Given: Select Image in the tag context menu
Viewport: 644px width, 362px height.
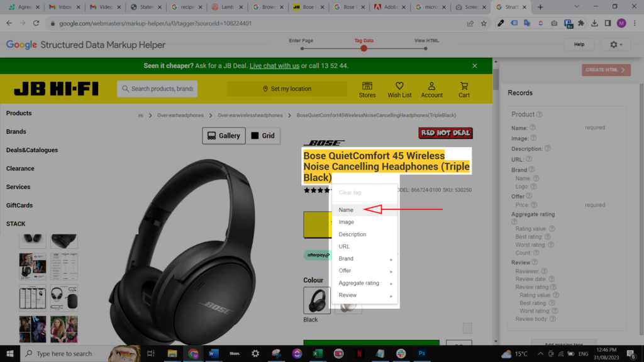Looking at the screenshot, I should tap(364, 222).
